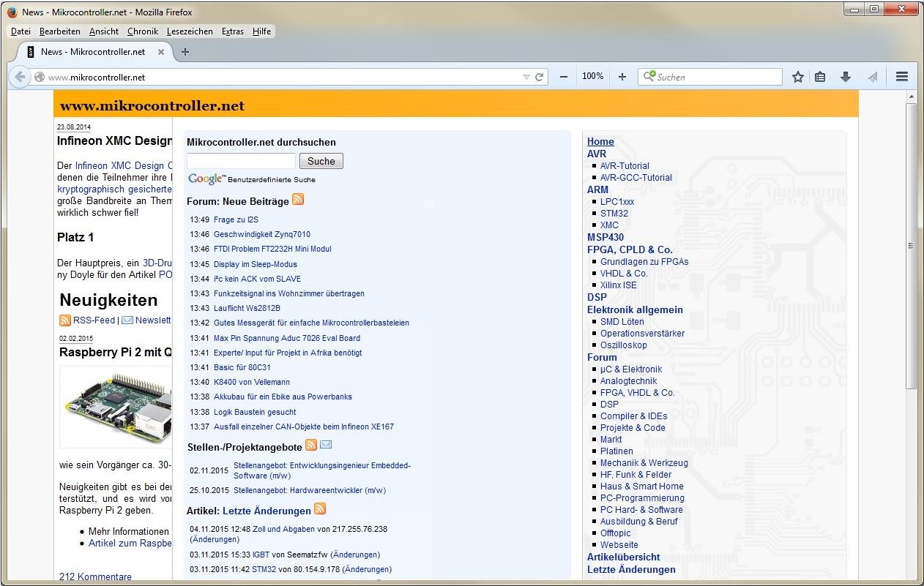Open post Display im Sleep-Modus

pyautogui.click(x=256, y=264)
